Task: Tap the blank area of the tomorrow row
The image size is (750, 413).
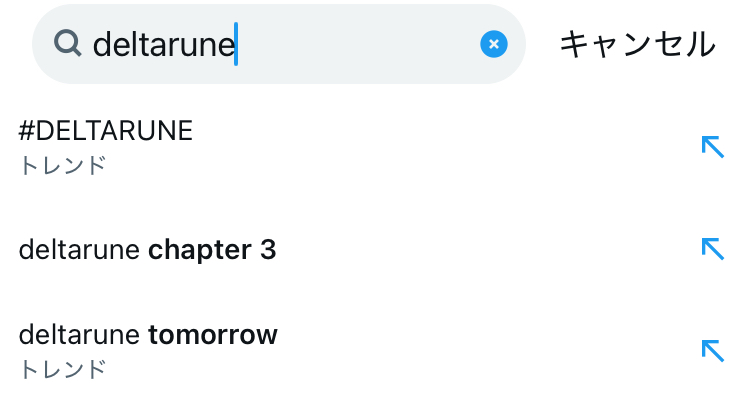Action: pos(488,351)
